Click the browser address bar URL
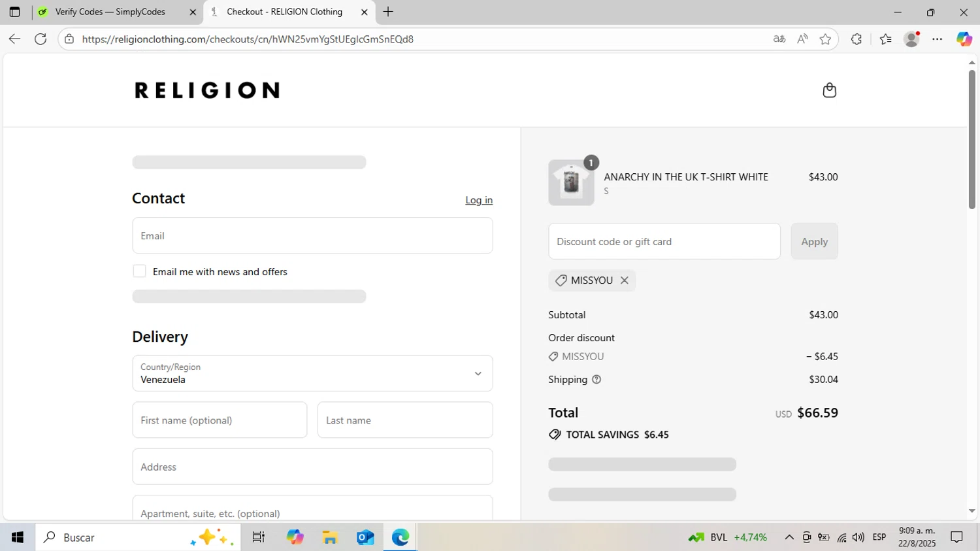Screen dimensions: 980x551 [x=248, y=39]
